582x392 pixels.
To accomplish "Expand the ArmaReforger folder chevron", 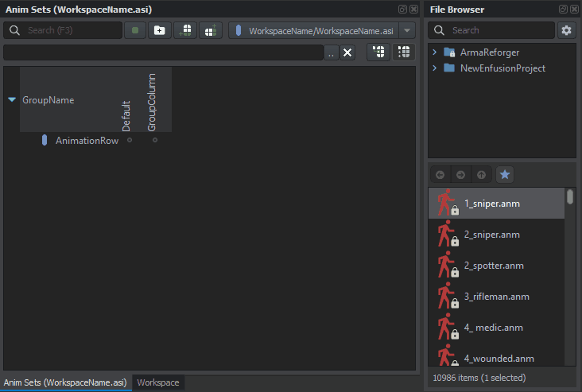I will point(435,52).
